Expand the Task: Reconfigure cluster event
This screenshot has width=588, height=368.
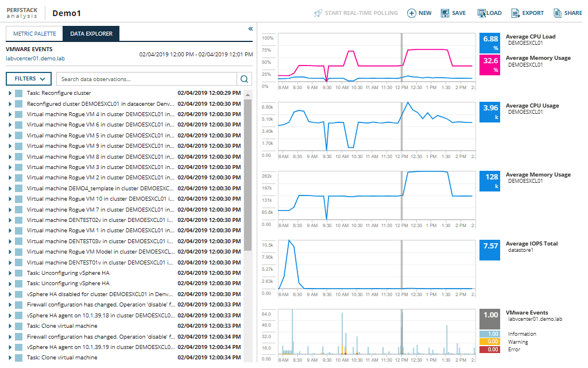click(10, 93)
